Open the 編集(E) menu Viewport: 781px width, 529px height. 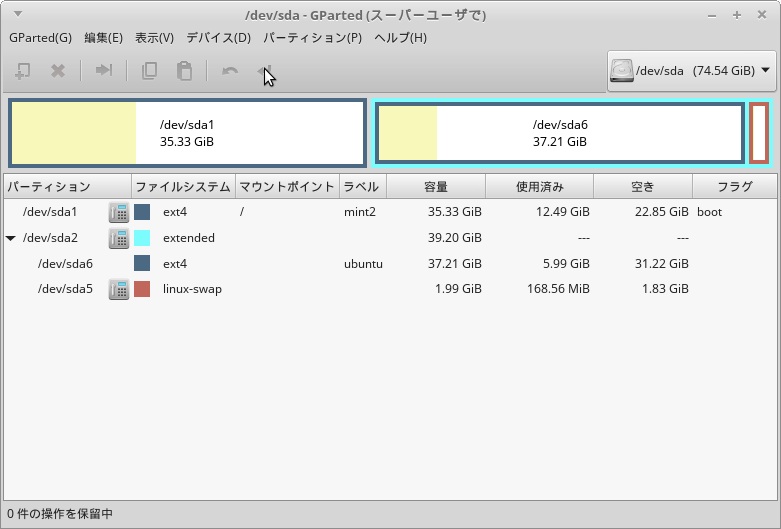(x=103, y=38)
